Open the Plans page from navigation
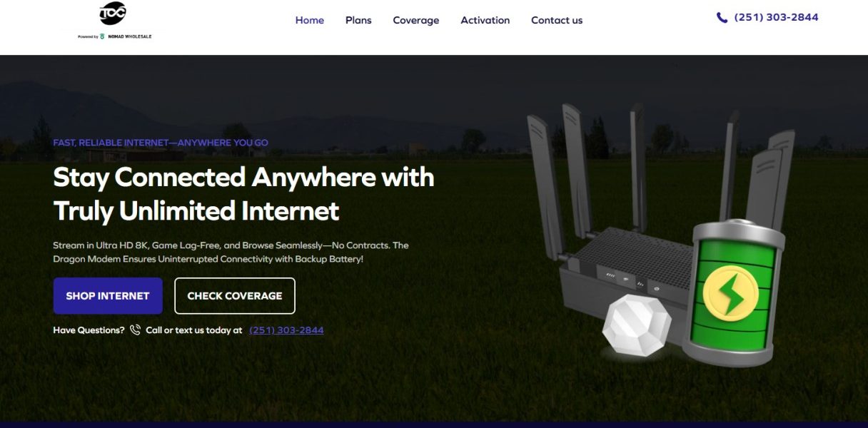Screen dimensions: 868x428 click(358, 20)
